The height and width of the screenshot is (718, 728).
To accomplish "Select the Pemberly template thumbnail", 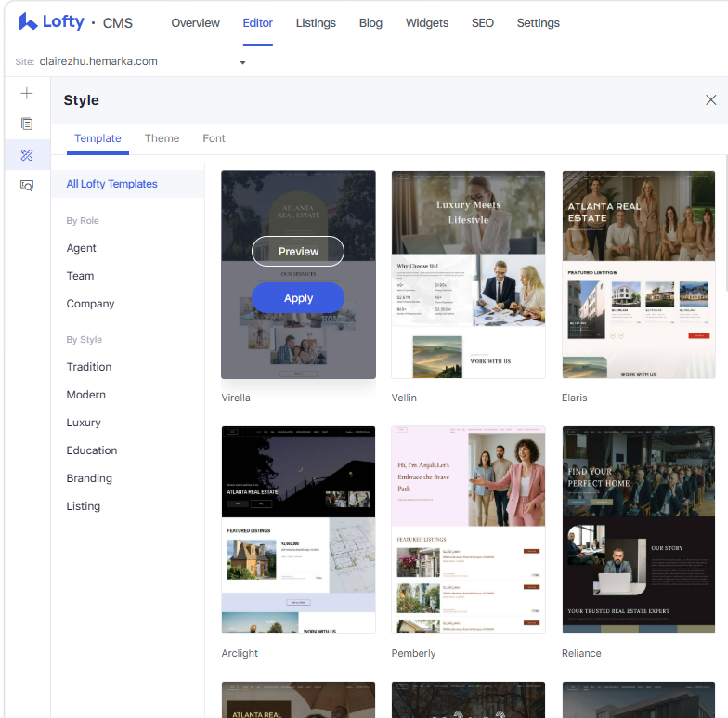I will (468, 529).
